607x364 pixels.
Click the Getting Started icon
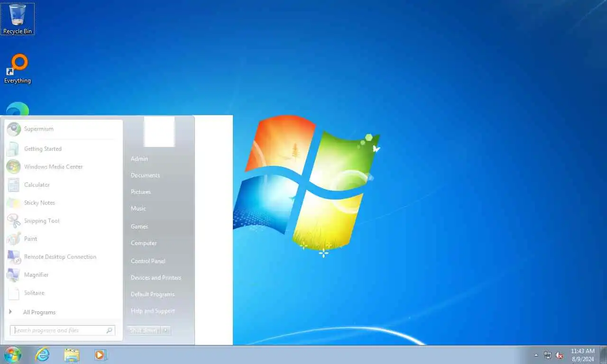(13, 149)
